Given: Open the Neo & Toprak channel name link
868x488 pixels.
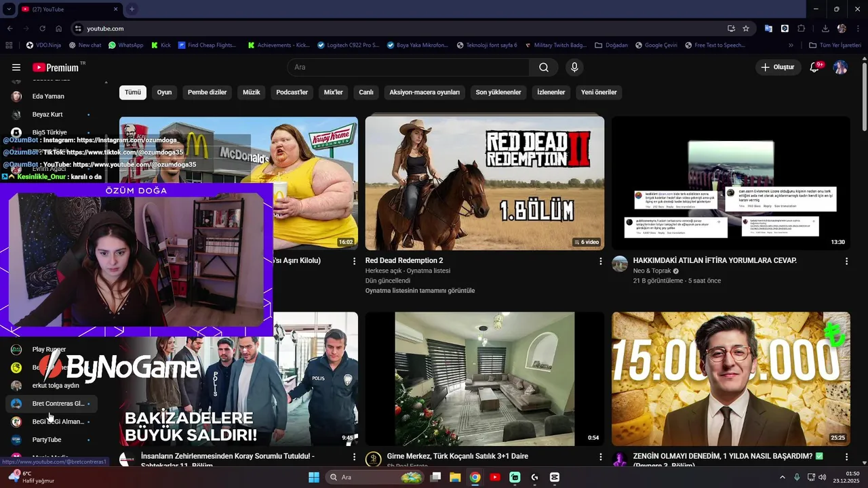Looking at the screenshot, I should (x=652, y=270).
